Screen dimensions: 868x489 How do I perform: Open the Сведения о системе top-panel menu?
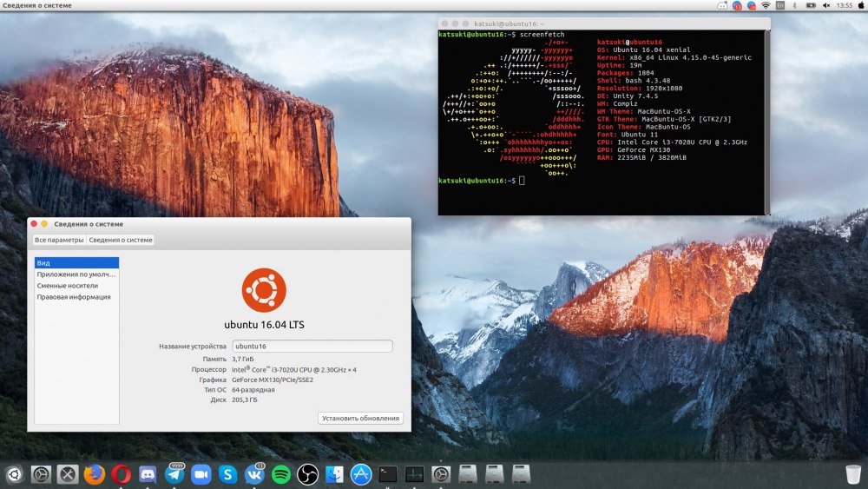pos(37,5)
